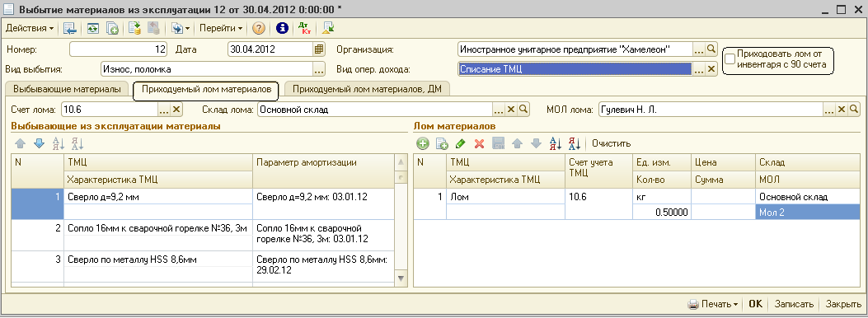
Task: Click the Основной склад cell in table
Action: [809, 196]
